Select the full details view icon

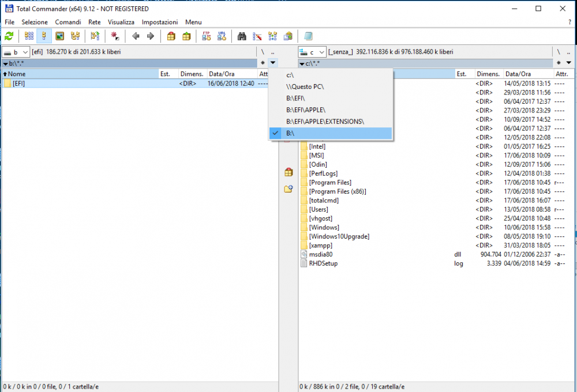click(44, 36)
